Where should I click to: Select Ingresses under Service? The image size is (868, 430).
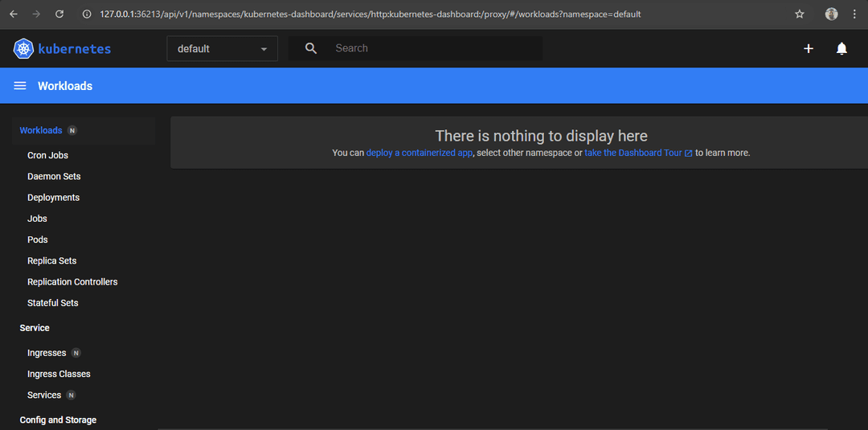47,353
